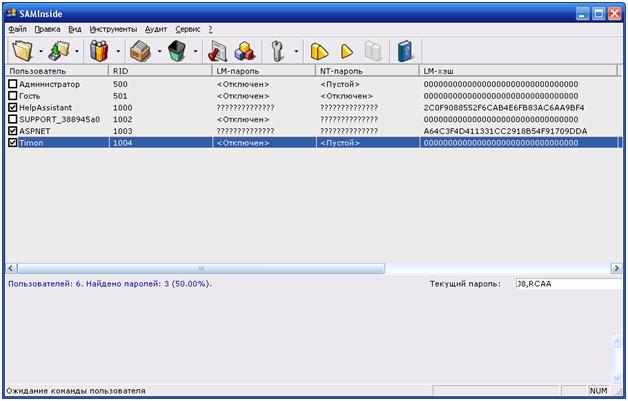Click the red checkmark document icon
Image resolution: width=628 pixels, height=401 pixels.
(217, 51)
